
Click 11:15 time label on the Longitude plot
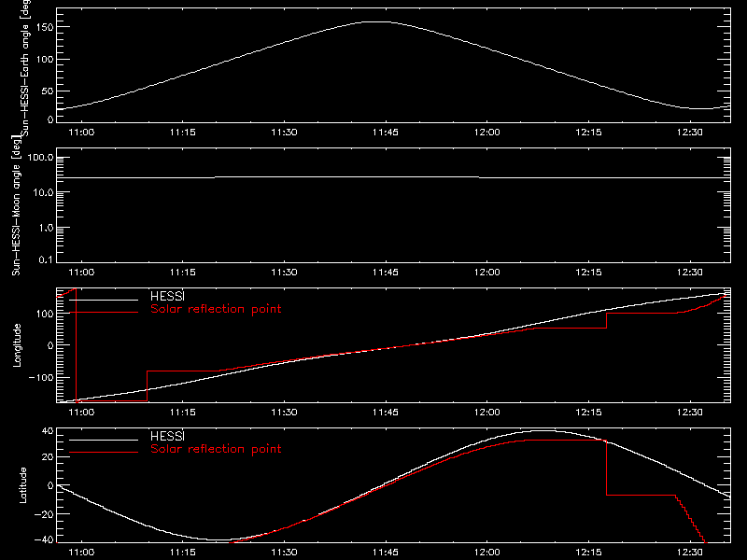tap(182, 413)
